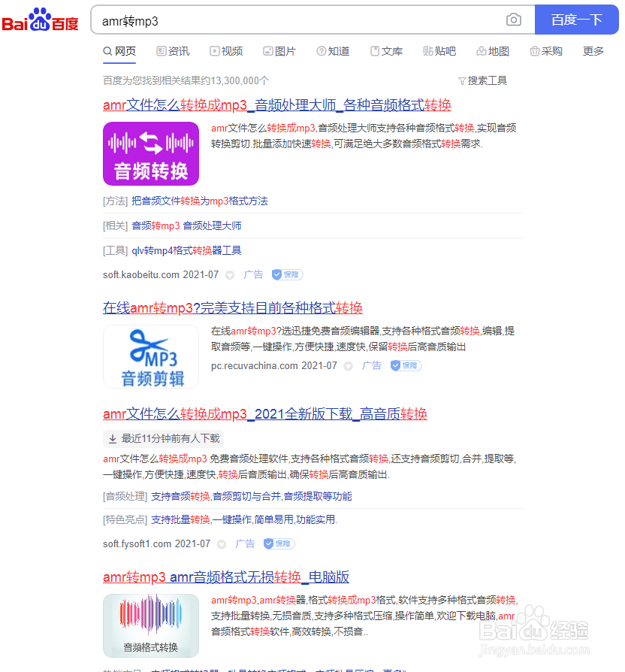
Task: Expand the 更多 menu
Action: (x=593, y=51)
